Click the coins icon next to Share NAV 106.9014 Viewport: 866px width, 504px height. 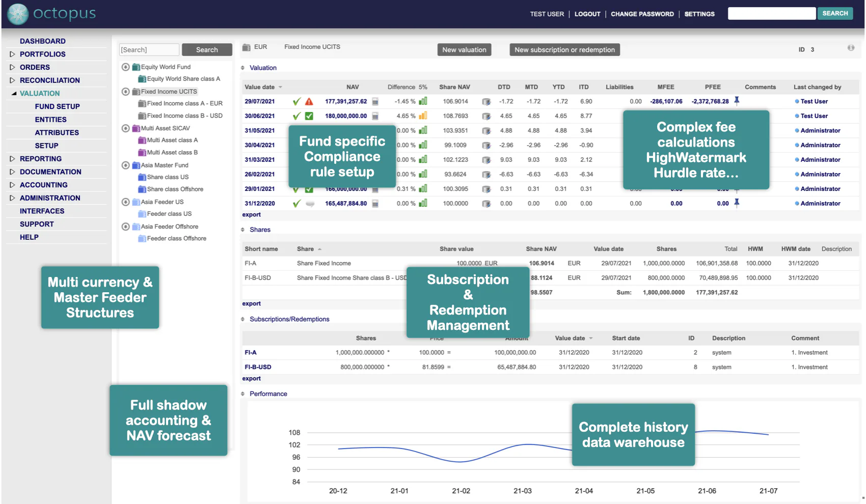486,101
